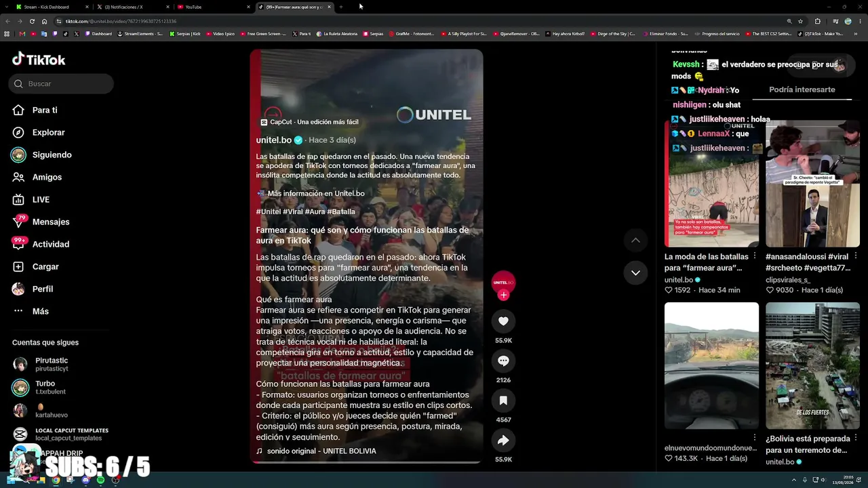Reload the page
Screen dimensions: 868x488
click(x=33, y=21)
